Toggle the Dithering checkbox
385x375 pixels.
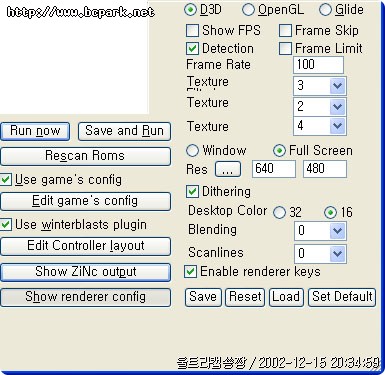click(x=192, y=192)
